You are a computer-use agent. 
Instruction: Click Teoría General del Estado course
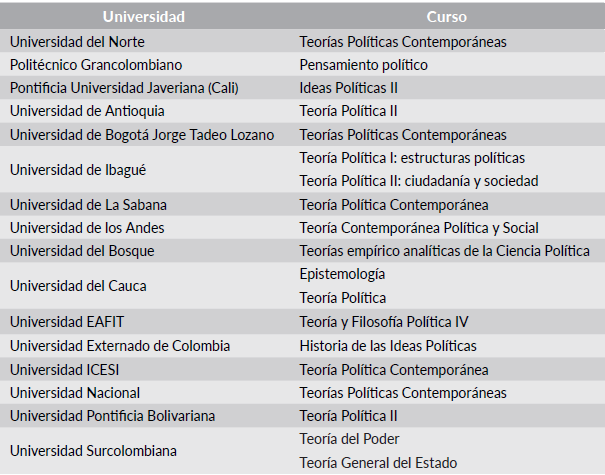point(378,463)
